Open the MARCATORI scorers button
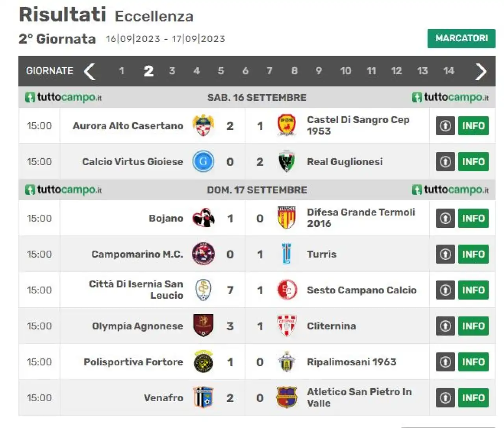 [461, 38]
